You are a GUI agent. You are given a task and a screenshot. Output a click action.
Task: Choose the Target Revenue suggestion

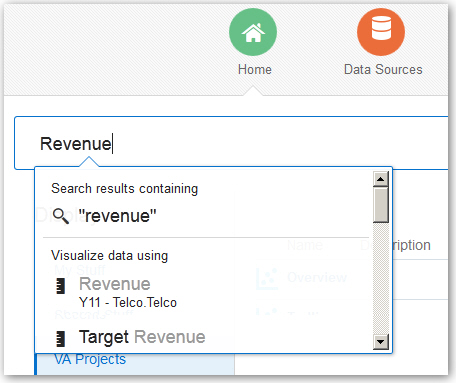[x=142, y=337]
